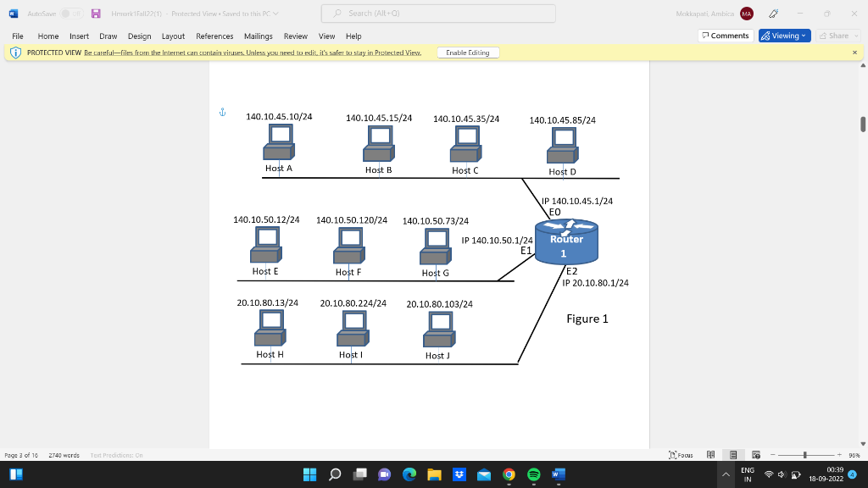This screenshot has height=488, width=868.
Task: Click the Enable Editing button
Action: 467,52
